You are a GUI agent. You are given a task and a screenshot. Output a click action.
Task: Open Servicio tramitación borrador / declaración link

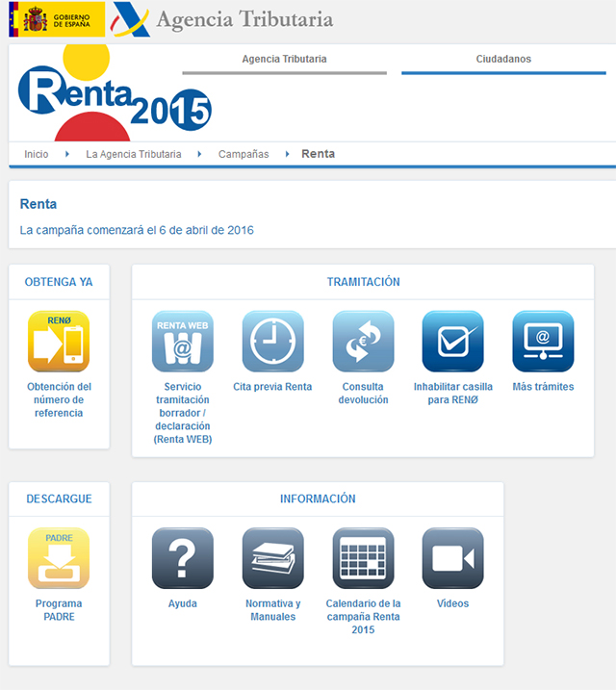[x=183, y=413]
